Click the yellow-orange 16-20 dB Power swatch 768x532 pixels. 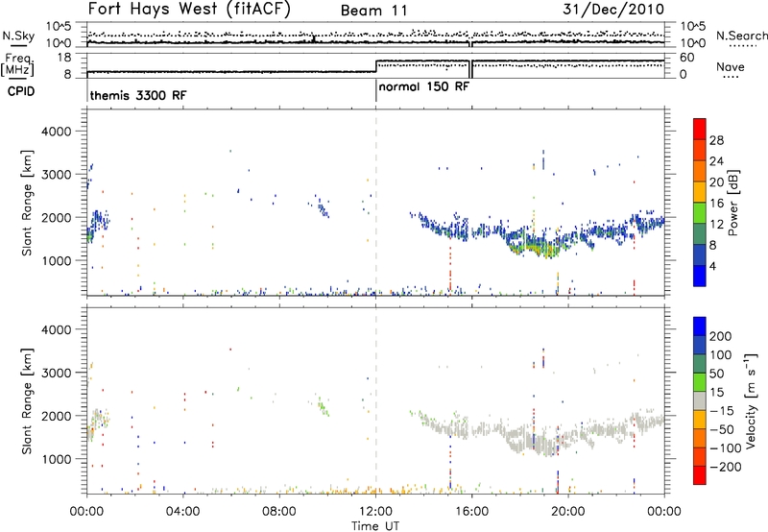pyautogui.click(x=700, y=192)
